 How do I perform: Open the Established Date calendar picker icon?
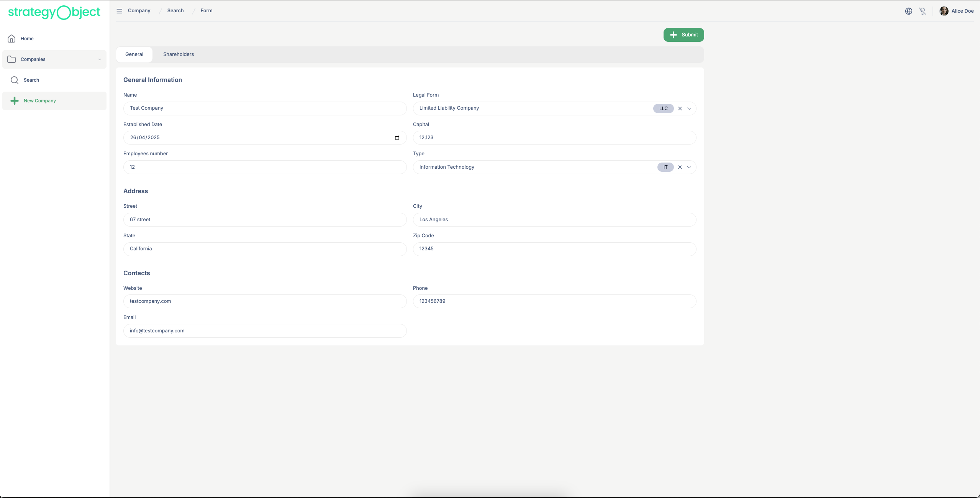click(397, 138)
